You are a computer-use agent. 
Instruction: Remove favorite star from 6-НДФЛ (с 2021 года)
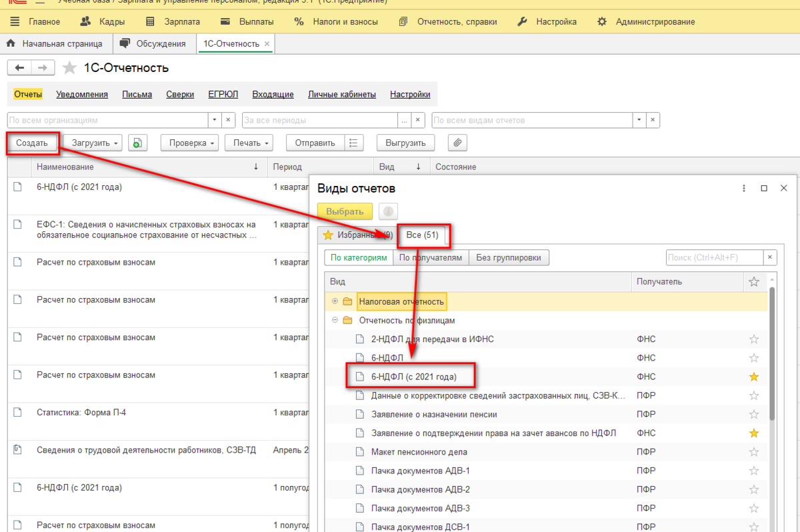(754, 377)
